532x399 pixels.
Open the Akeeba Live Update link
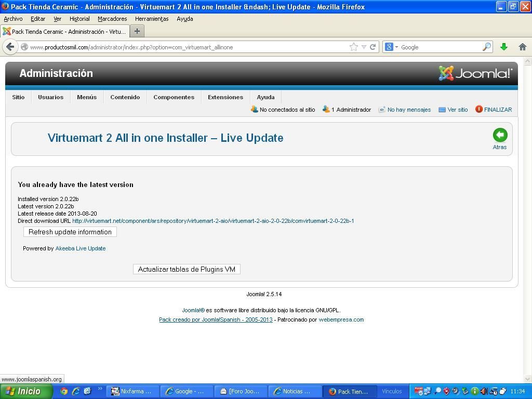click(x=81, y=248)
